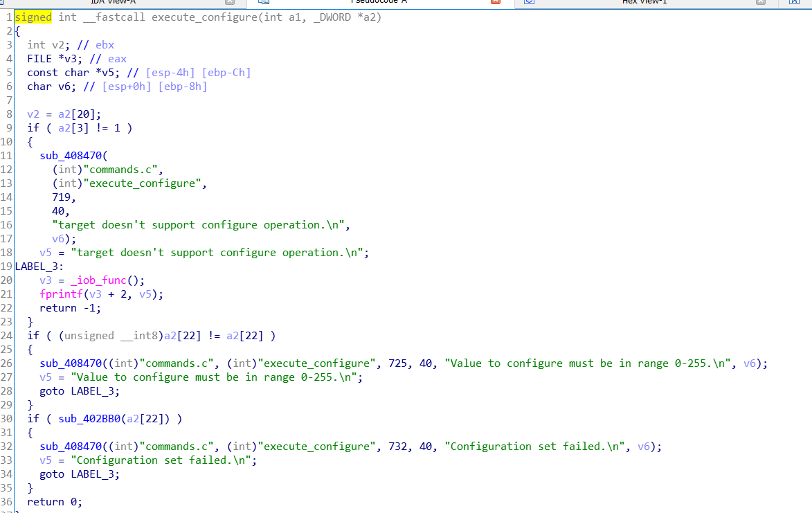Switch to the IDA View-A tab

(113, 2)
